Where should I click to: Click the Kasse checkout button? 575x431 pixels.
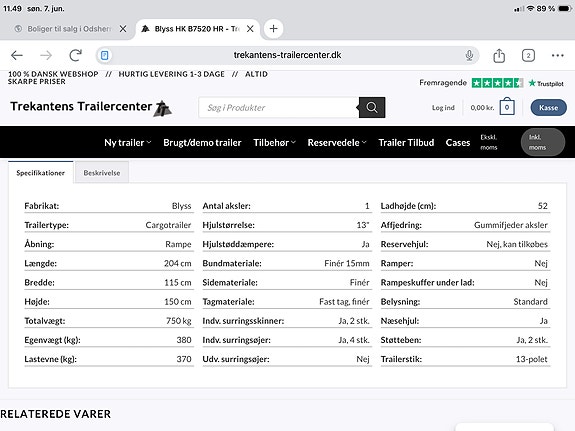(x=548, y=107)
